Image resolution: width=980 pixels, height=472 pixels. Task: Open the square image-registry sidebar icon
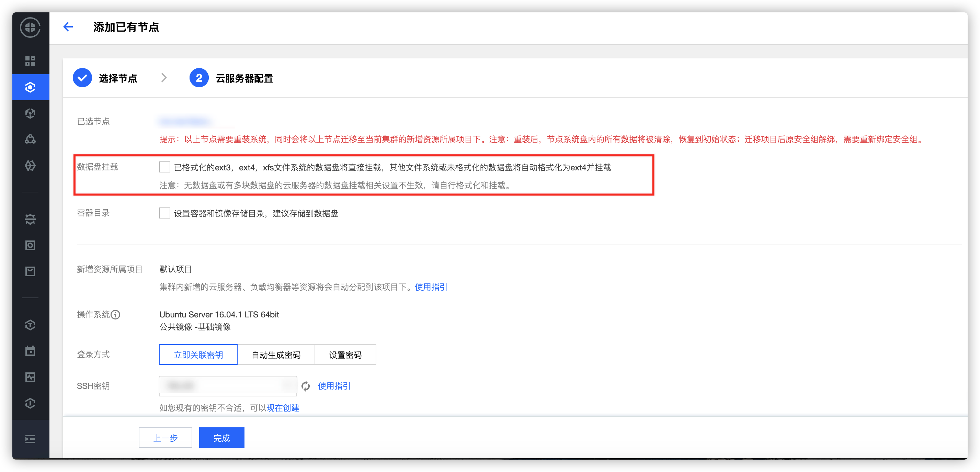point(31,245)
